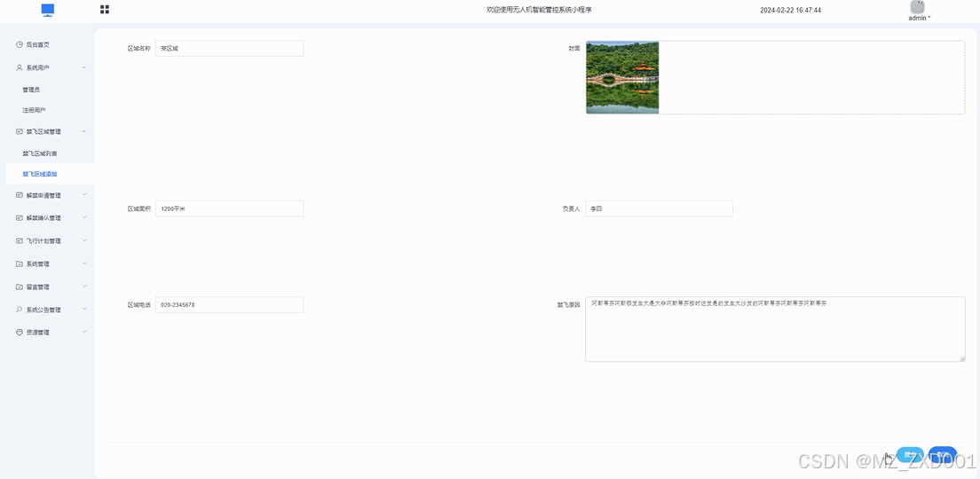Viewport: 980px width, 479px height.
Task: Open the admin account dropdown
Action: click(920, 18)
